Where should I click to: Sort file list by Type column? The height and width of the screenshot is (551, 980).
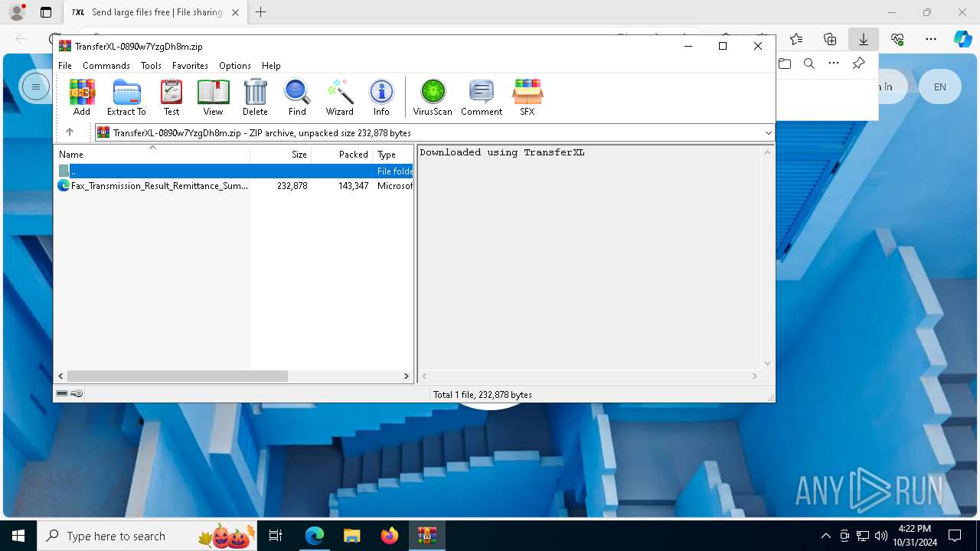[393, 154]
